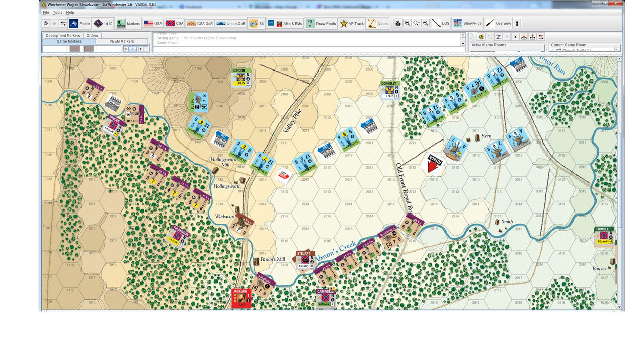Click the blue exclamation mark icon
Screen dimensions: 644x351
point(507,37)
